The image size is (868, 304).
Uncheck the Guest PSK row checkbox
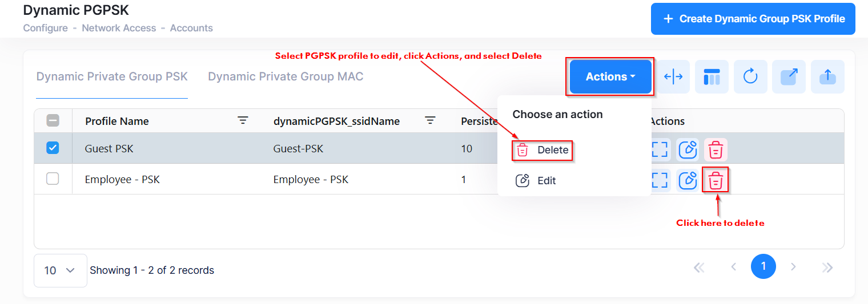tap(53, 148)
